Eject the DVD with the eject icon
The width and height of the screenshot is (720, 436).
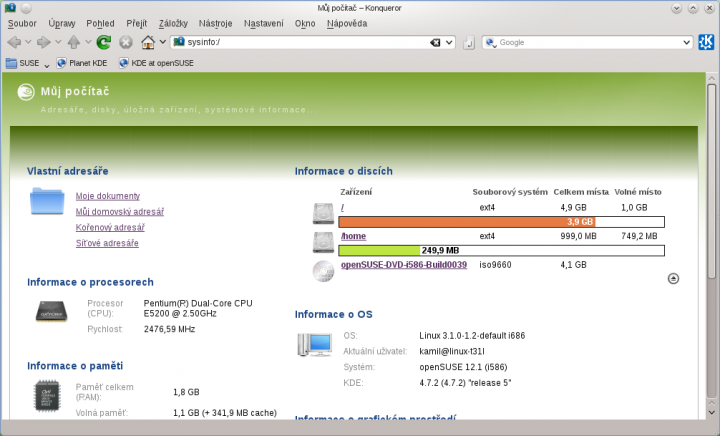pos(673,279)
